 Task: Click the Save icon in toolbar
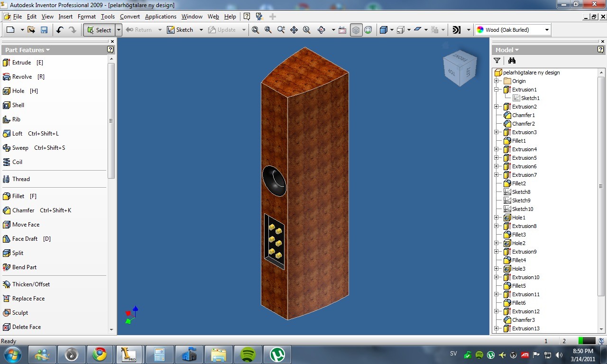click(44, 30)
